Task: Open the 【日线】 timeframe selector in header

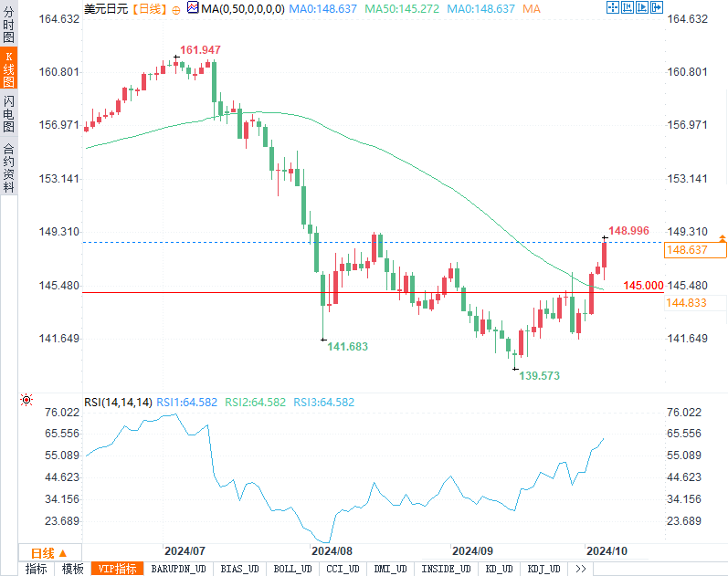Action: (149, 9)
